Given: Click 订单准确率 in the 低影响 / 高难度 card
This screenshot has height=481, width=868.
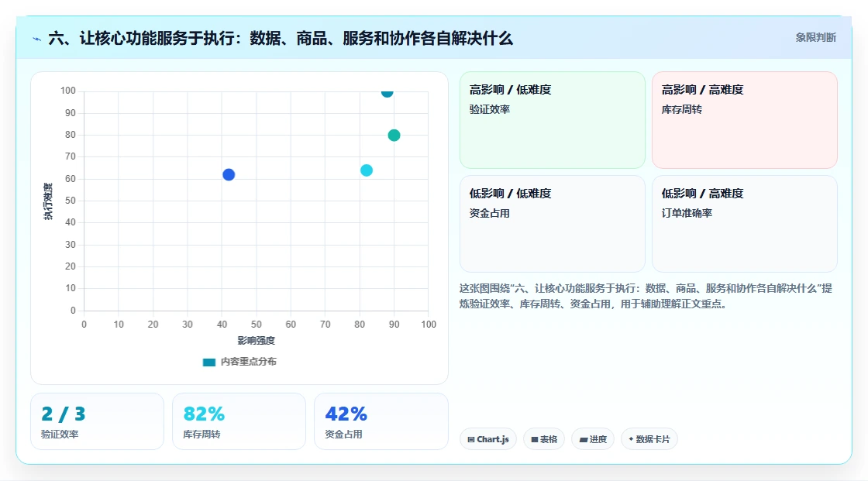Looking at the screenshot, I should click(687, 213).
